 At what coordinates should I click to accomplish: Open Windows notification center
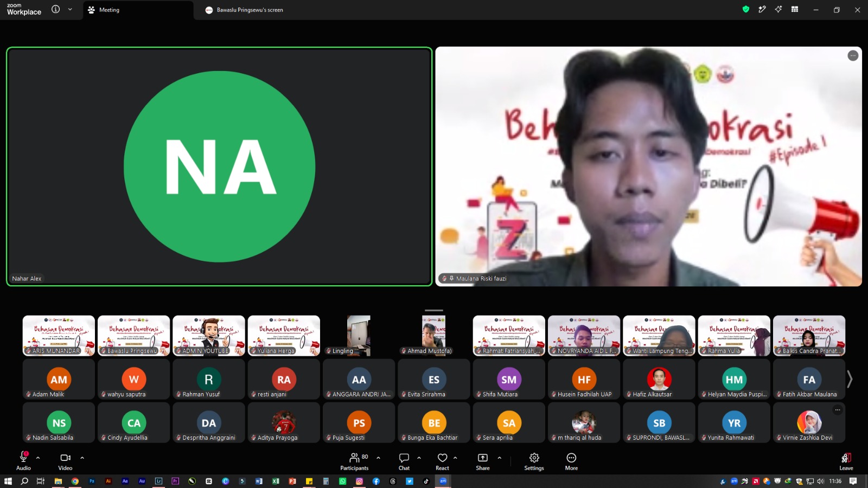(853, 481)
